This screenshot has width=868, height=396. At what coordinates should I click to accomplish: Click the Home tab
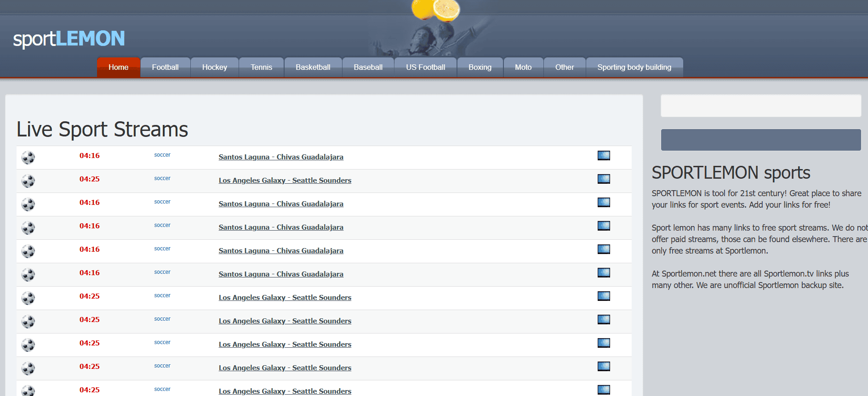(118, 68)
